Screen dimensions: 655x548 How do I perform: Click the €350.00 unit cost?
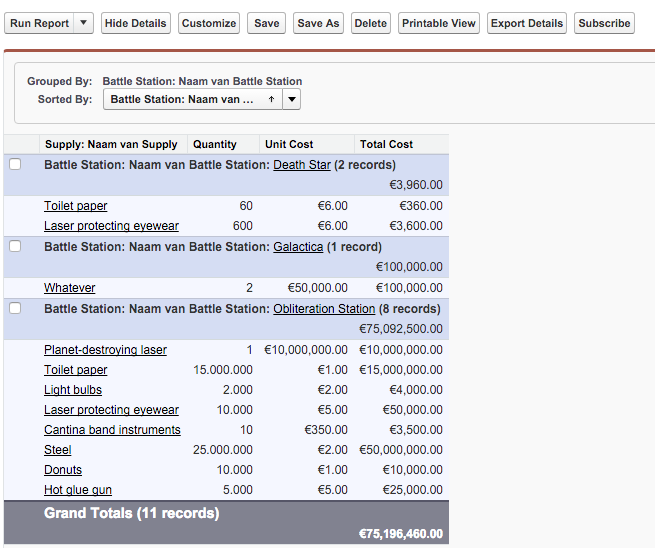pyautogui.click(x=326, y=430)
